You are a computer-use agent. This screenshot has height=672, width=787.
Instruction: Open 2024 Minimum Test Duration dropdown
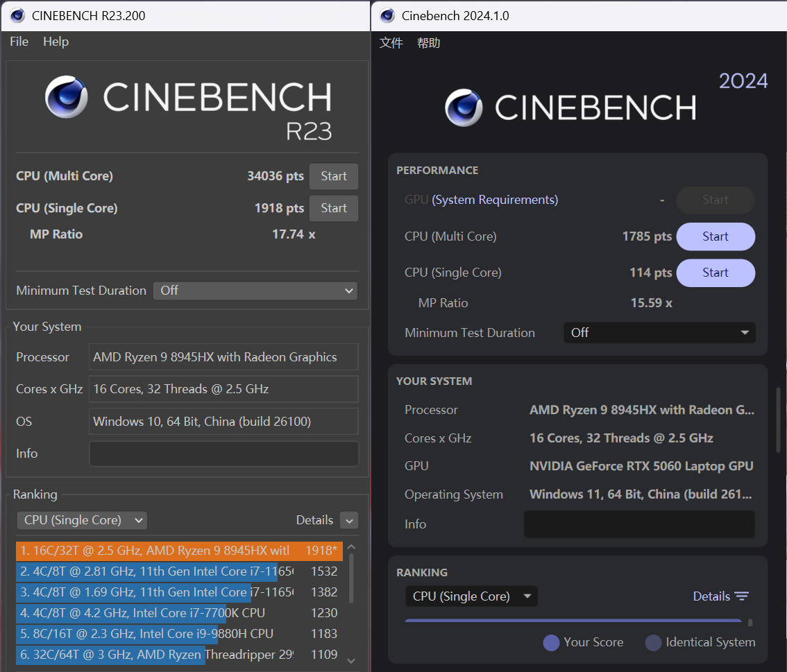pos(659,333)
